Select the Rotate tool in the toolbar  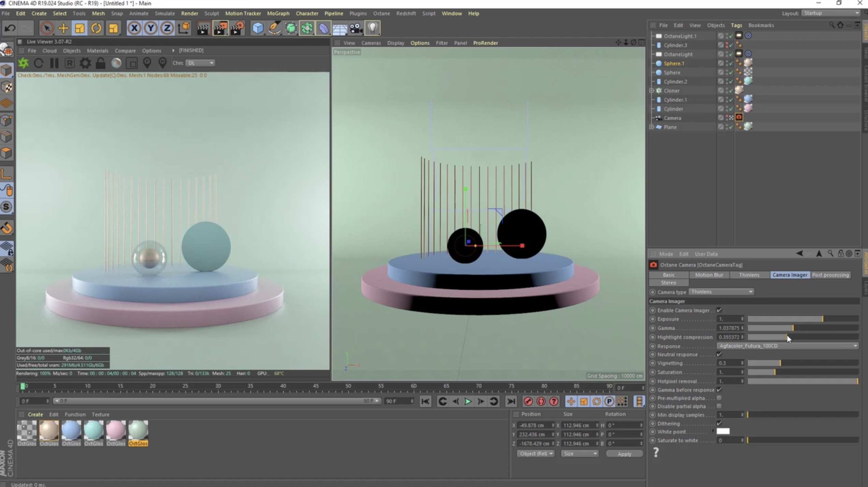pos(96,28)
